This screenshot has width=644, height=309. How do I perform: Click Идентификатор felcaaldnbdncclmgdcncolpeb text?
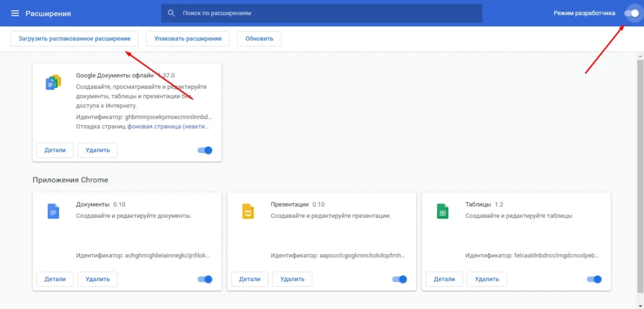click(533, 256)
